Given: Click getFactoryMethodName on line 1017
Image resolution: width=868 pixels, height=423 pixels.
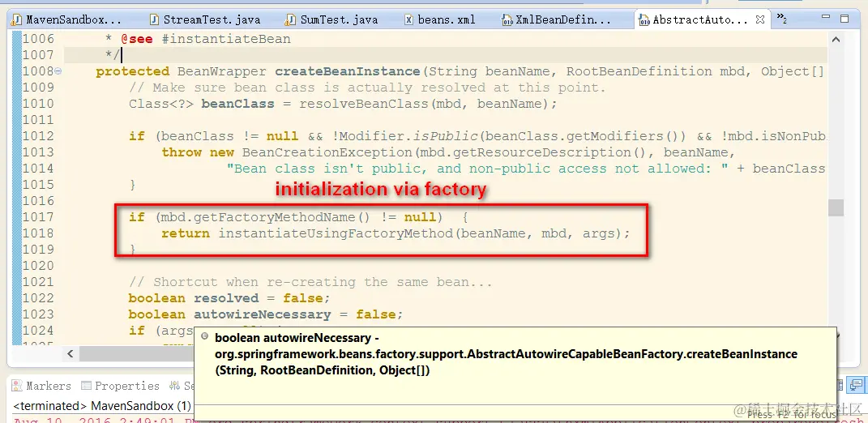Looking at the screenshot, I should click(x=274, y=217).
